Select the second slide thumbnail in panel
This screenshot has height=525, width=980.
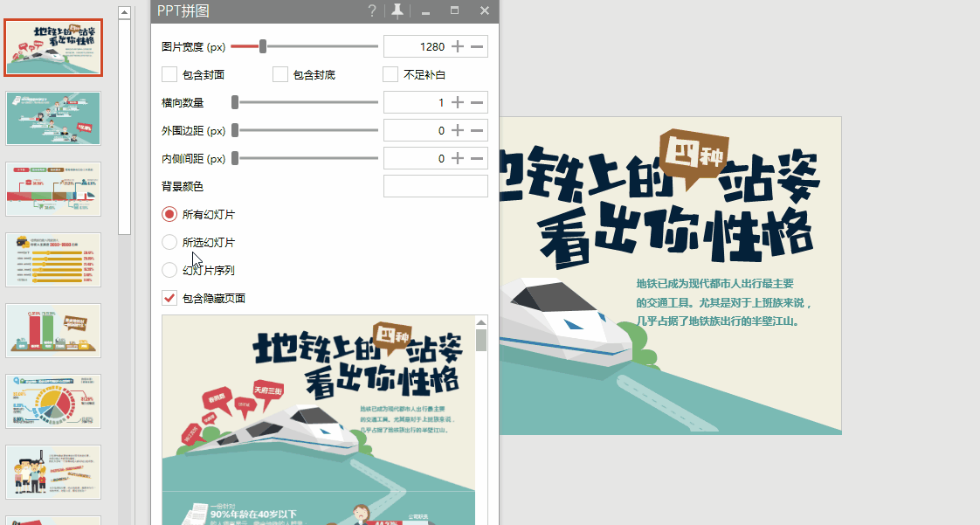pos(53,118)
